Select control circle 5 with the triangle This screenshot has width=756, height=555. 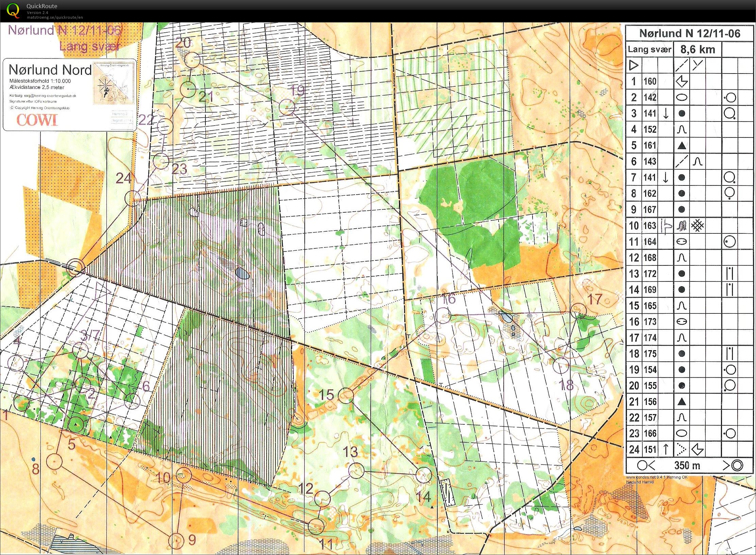pyautogui.click(x=75, y=424)
